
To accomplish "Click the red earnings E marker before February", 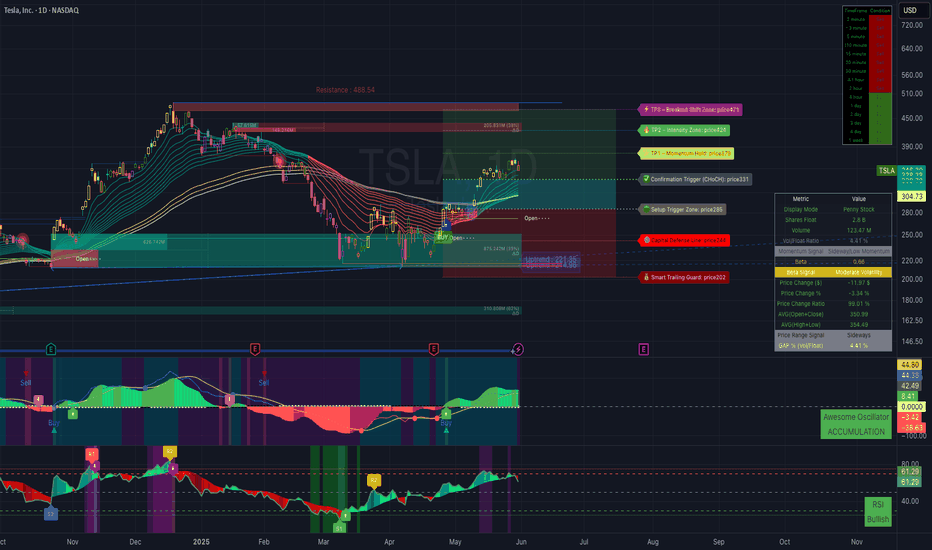I will click(x=255, y=349).
